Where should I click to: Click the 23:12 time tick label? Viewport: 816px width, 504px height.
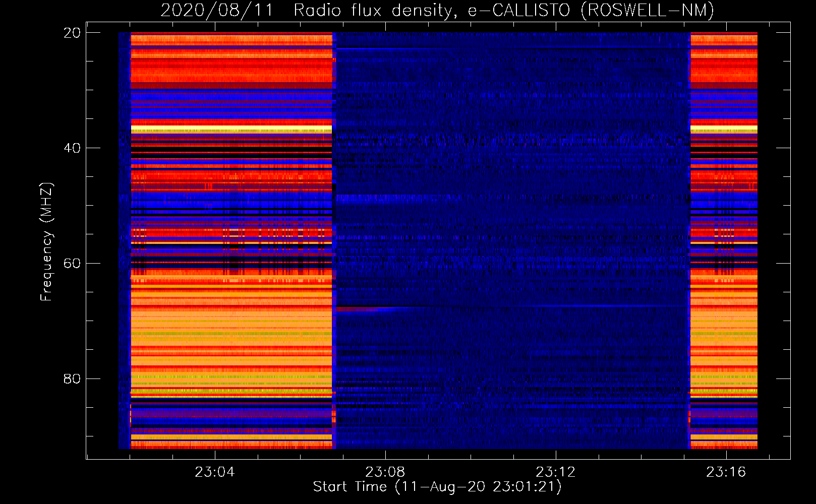click(x=556, y=472)
